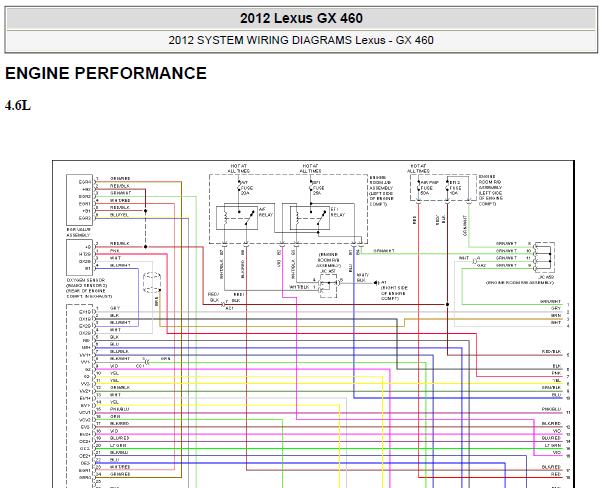606x488 pixels.
Task: Click the A1 ground right-side-of-engine note
Action: [393, 291]
